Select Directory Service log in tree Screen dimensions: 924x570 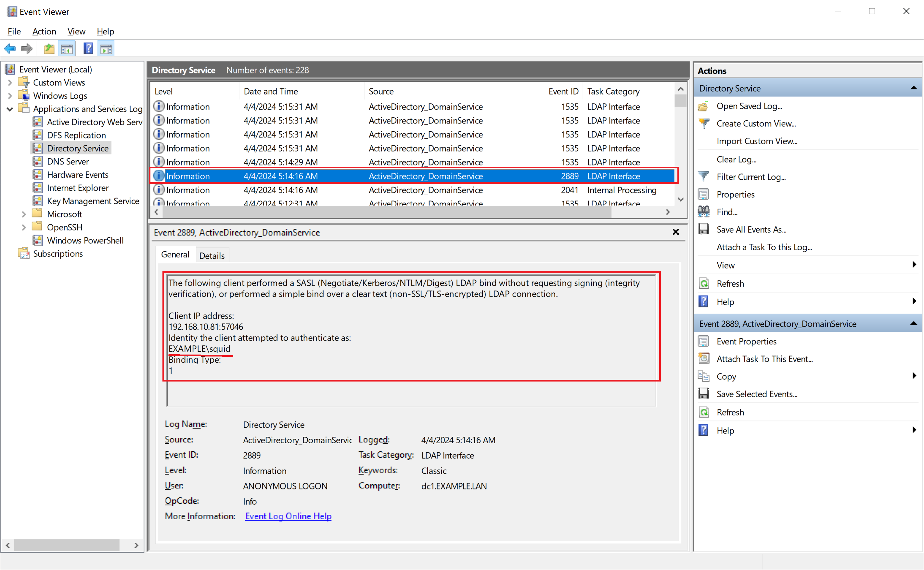point(77,148)
